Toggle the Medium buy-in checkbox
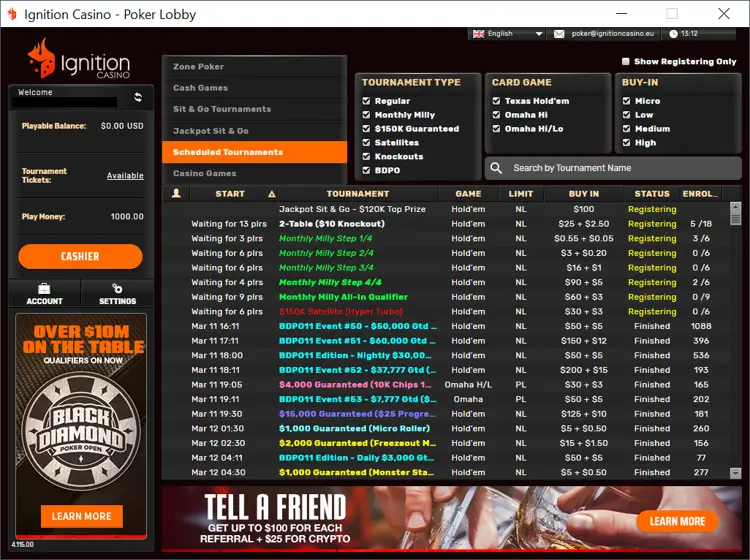The width and height of the screenshot is (750, 560). point(626,129)
